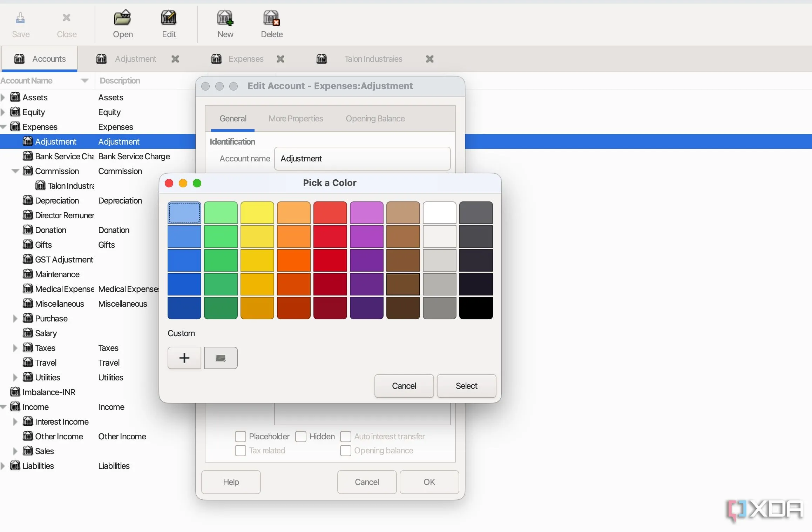Viewport: 812px width, 532px height.
Task: Collapse the Commission account branch
Action: [x=15, y=171]
